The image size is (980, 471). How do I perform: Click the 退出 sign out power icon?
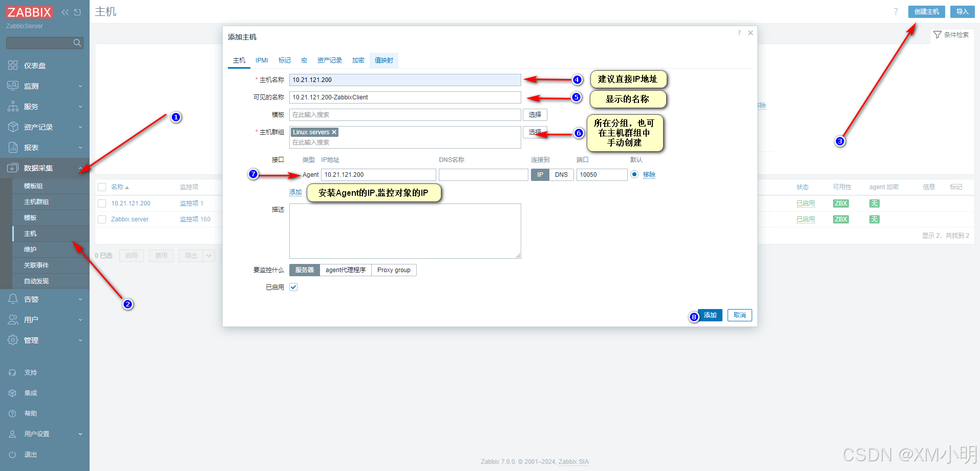[13, 455]
